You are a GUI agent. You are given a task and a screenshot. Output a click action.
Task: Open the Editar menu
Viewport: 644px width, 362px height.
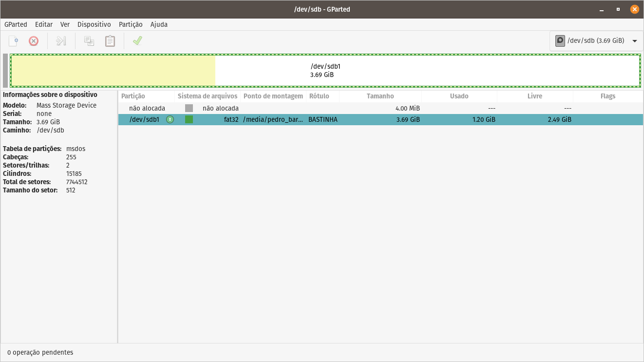44,24
